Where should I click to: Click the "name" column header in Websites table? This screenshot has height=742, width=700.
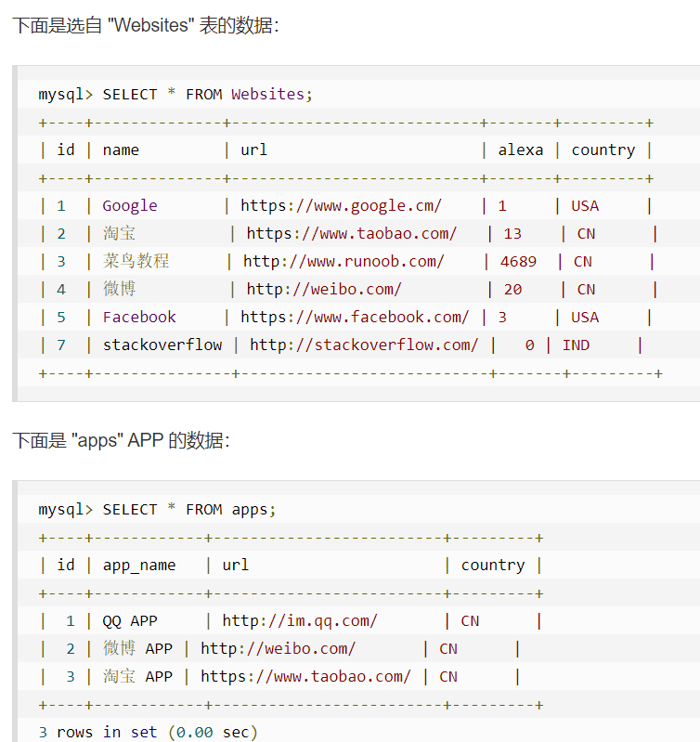(121, 150)
